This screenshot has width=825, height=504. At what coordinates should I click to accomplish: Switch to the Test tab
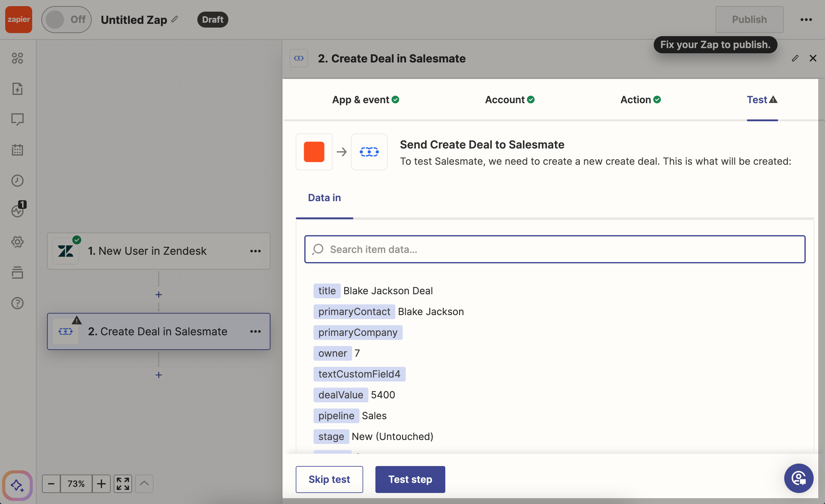pos(762,100)
